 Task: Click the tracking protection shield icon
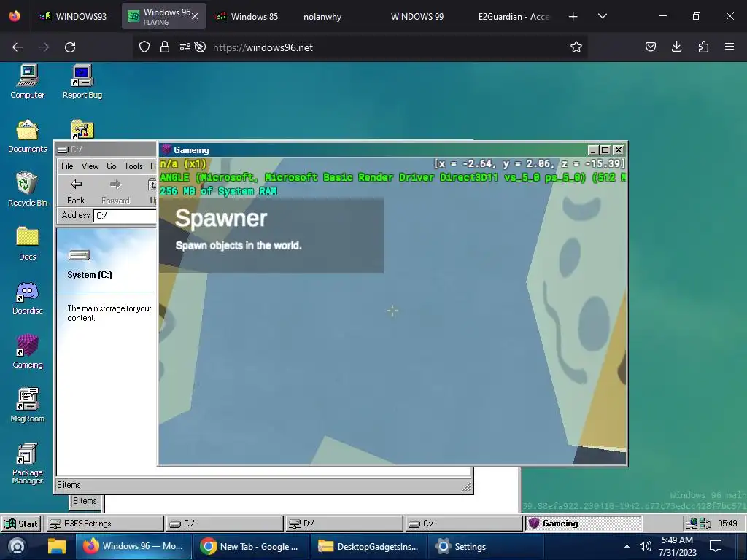(144, 47)
